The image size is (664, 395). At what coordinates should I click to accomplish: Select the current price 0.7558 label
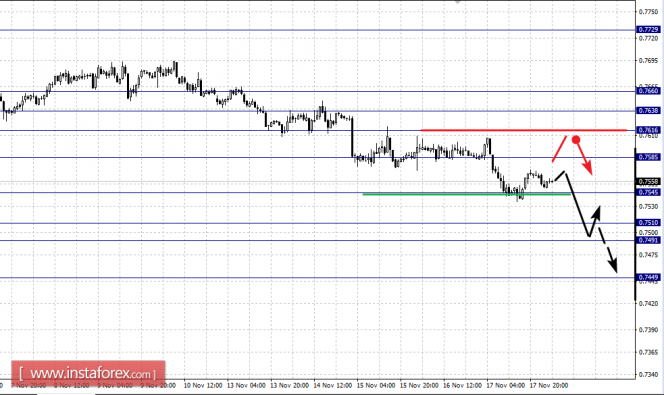(648, 182)
